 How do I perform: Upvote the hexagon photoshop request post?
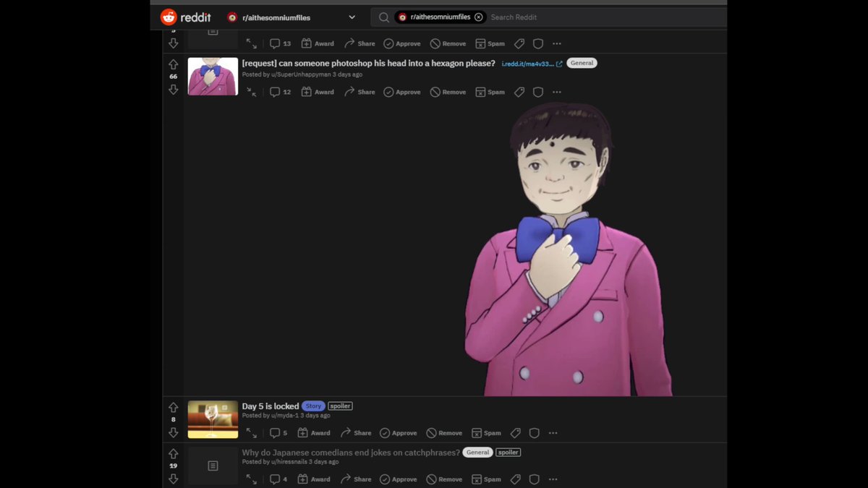pyautogui.click(x=173, y=65)
